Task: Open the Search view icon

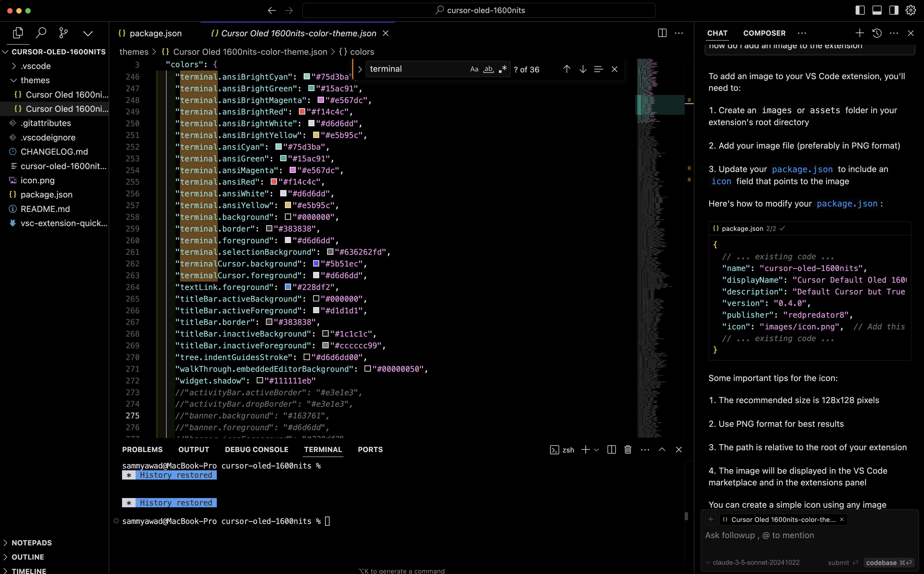Action: pos(41,33)
